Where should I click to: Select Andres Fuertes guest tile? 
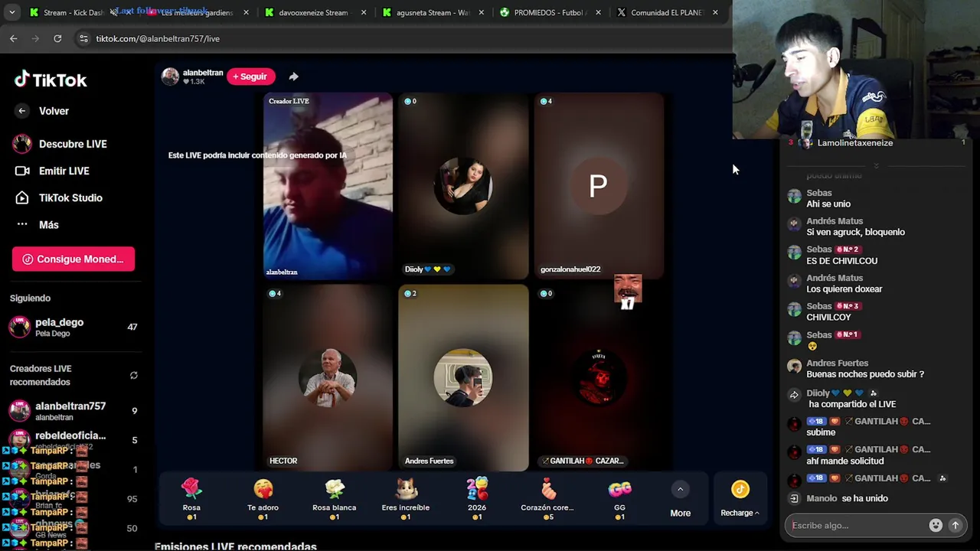coord(463,377)
